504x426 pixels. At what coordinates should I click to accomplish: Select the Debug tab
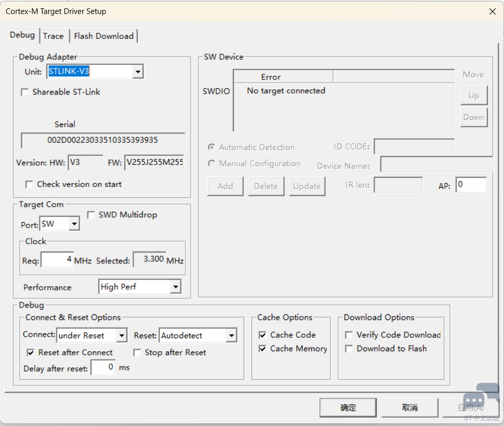click(x=22, y=35)
